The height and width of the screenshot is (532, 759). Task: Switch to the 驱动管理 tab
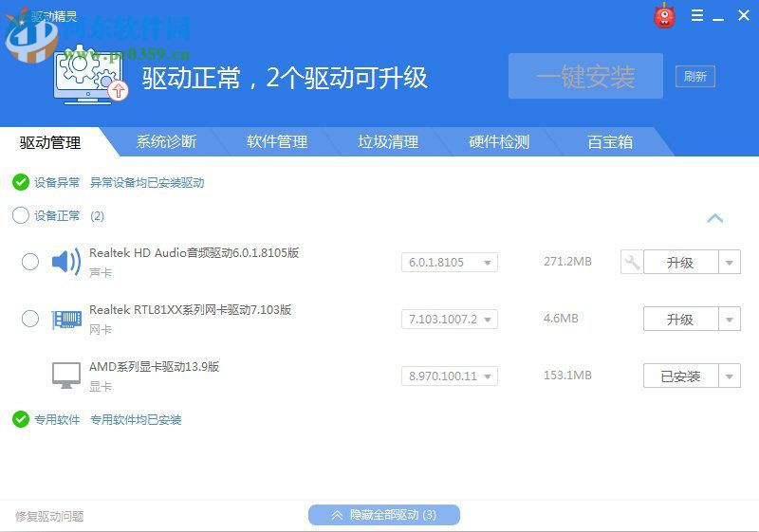tap(50, 142)
